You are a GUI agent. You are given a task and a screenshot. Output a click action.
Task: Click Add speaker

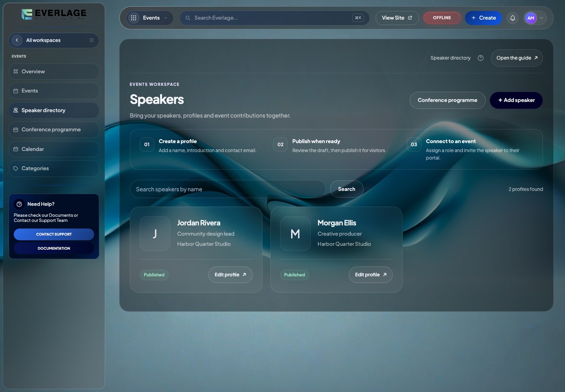pos(516,100)
